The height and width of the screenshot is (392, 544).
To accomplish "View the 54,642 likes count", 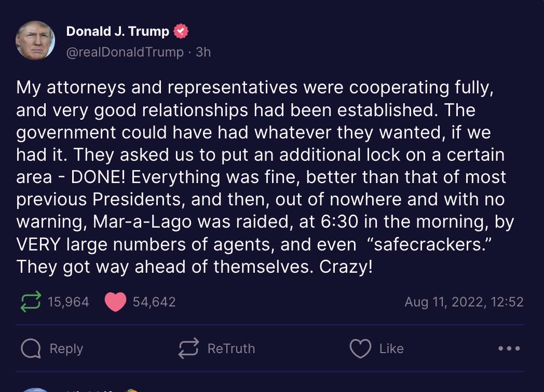I will [154, 302].
